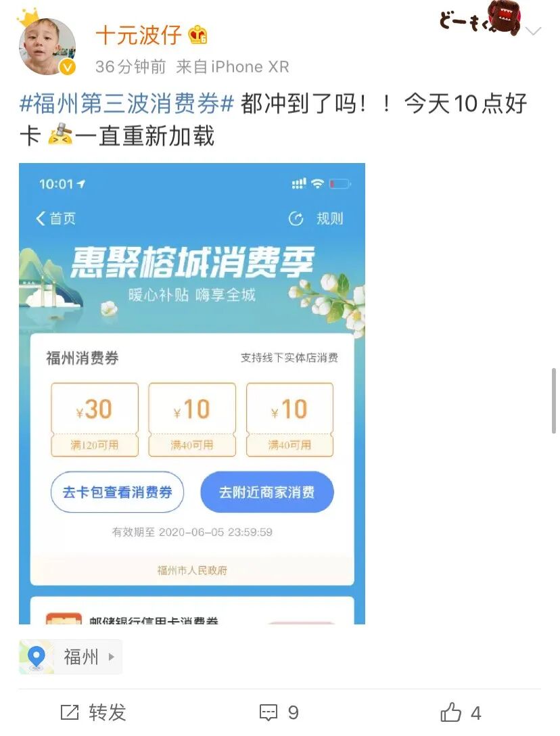
Task: Tap the orange verified badge on avatar
Action: coord(68,68)
